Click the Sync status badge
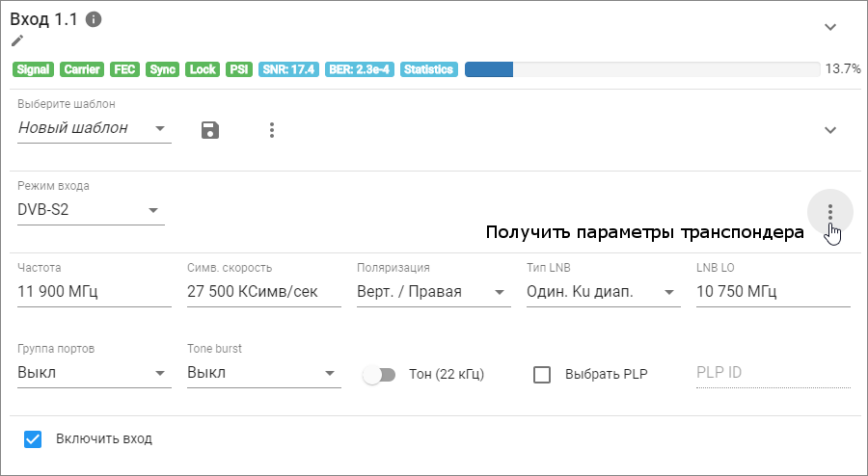This screenshot has width=868, height=476. pos(162,69)
